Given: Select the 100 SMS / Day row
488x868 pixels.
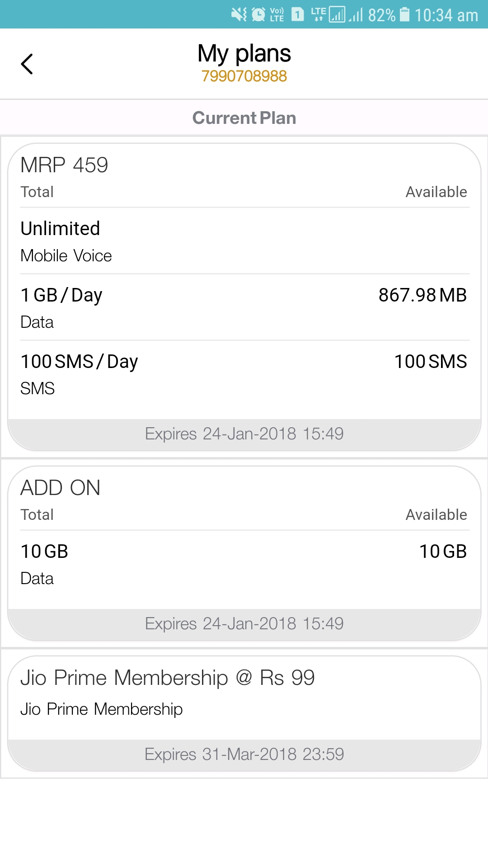Looking at the screenshot, I should pos(244,374).
